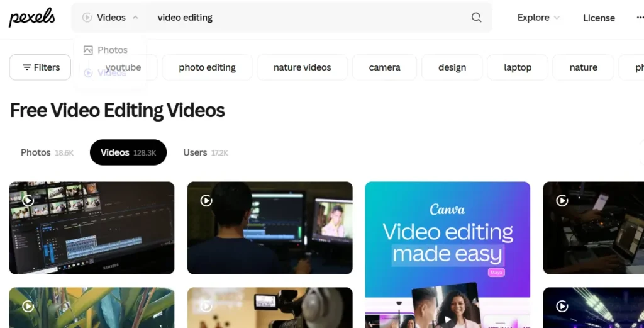Open the Filters button
Screen dimensions: 644x328
(40, 67)
